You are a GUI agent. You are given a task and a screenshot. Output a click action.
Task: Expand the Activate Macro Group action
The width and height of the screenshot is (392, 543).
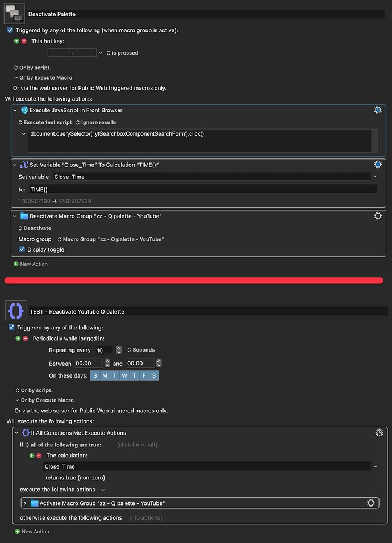[26, 503]
